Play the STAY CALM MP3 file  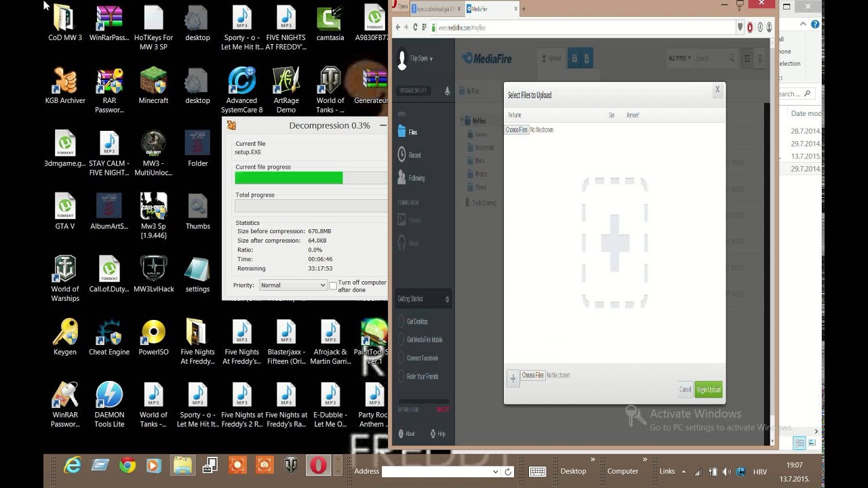pyautogui.click(x=109, y=153)
